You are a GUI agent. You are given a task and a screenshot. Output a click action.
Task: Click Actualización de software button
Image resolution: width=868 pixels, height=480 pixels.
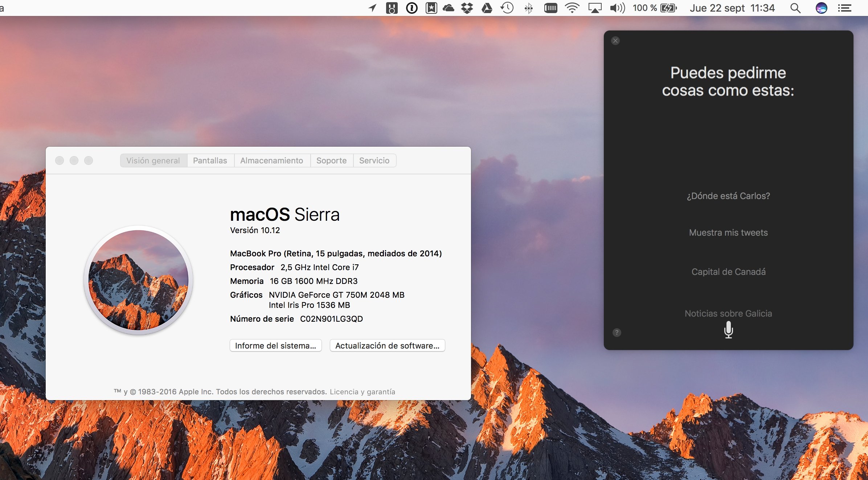[388, 346]
